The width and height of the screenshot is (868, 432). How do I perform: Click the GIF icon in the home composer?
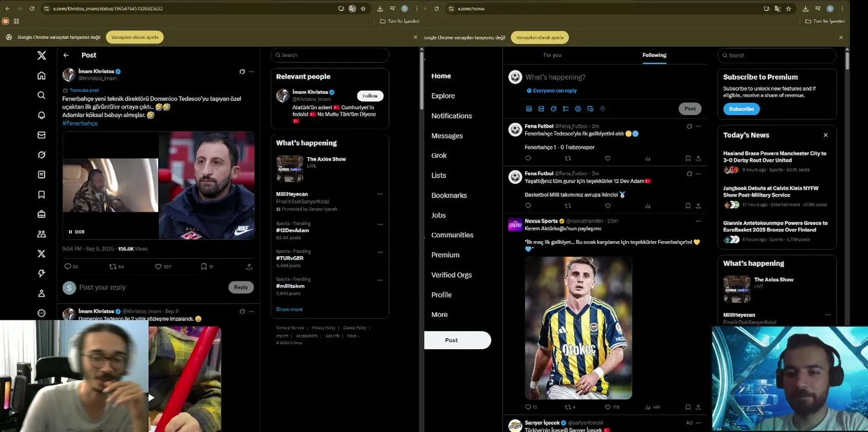point(541,109)
